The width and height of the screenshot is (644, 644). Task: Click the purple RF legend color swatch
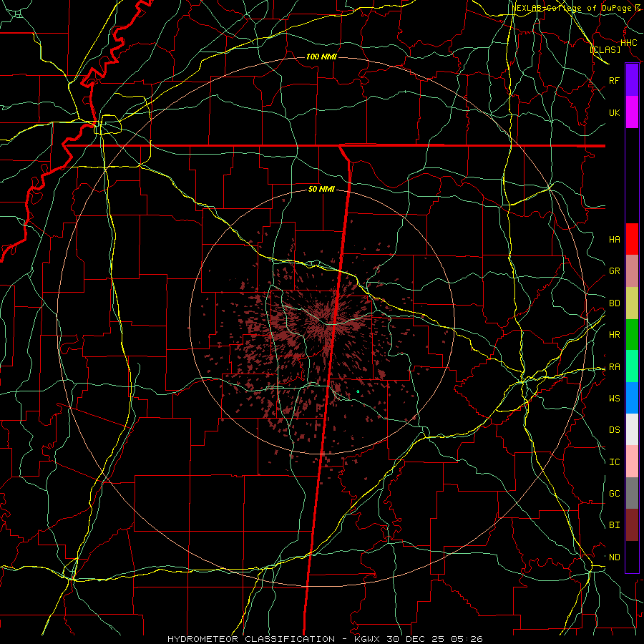632,80
